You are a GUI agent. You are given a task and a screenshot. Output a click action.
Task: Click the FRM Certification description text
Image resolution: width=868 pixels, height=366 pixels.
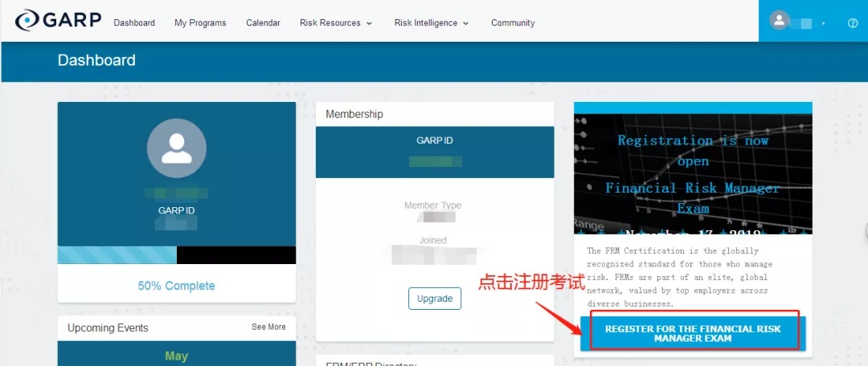click(x=680, y=277)
